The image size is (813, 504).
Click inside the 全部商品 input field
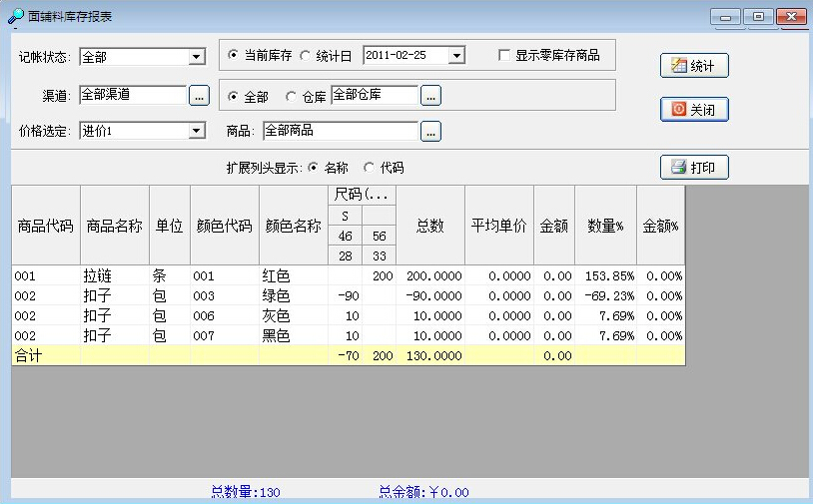(340, 131)
